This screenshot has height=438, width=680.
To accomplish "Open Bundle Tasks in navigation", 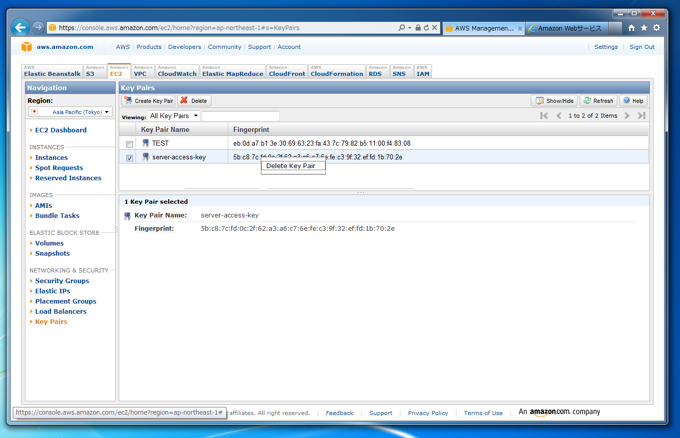I will point(57,216).
